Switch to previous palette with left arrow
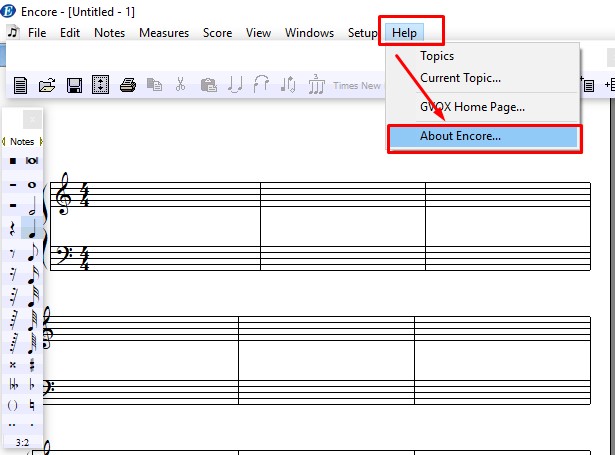 click(4, 141)
